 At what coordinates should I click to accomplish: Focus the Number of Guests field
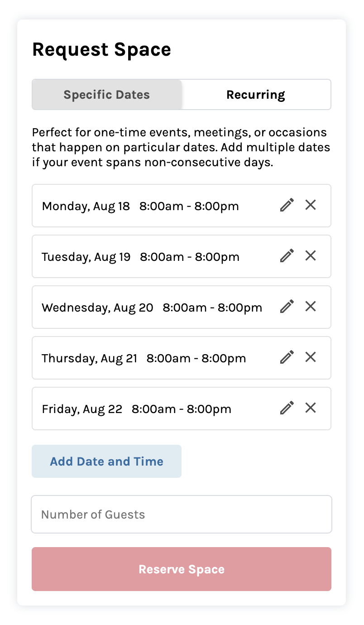182,514
